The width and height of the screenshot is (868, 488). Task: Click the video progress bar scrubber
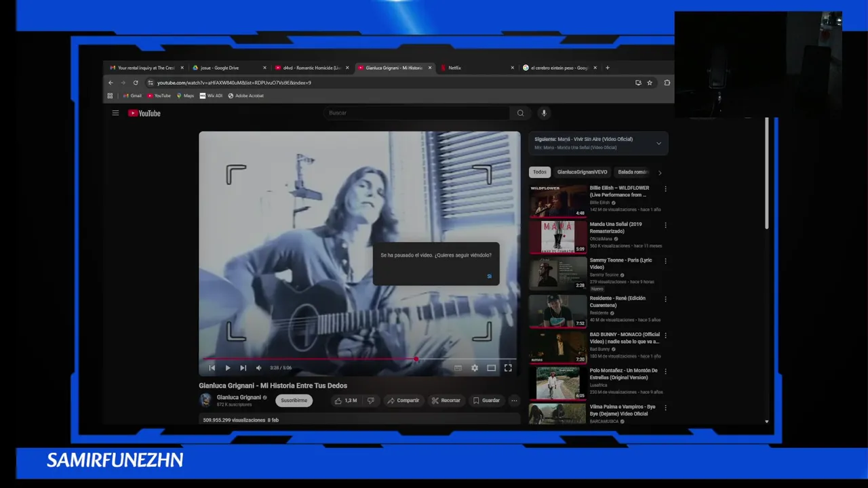point(416,359)
